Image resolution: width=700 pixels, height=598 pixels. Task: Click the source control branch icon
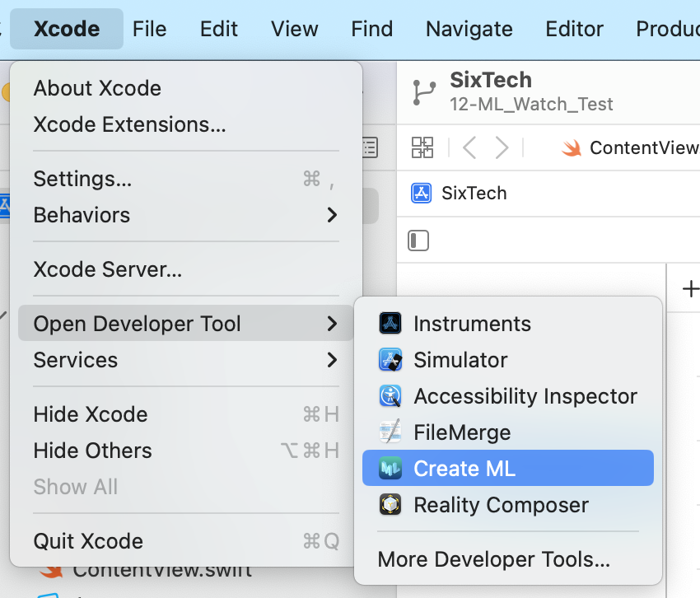(424, 92)
